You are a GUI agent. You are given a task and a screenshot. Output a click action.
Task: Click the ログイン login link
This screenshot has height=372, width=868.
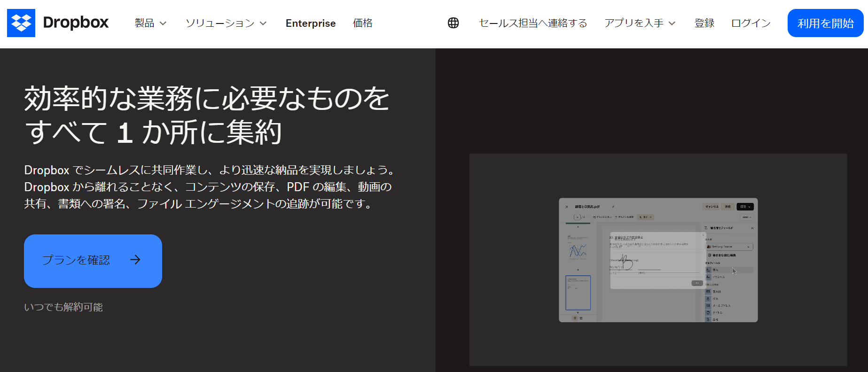click(751, 23)
